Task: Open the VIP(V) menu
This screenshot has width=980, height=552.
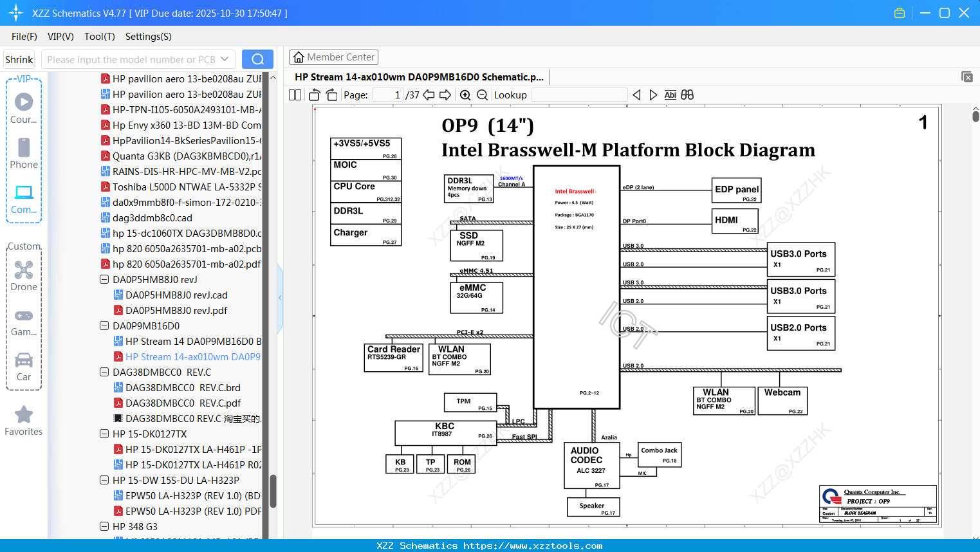Action: click(x=60, y=37)
